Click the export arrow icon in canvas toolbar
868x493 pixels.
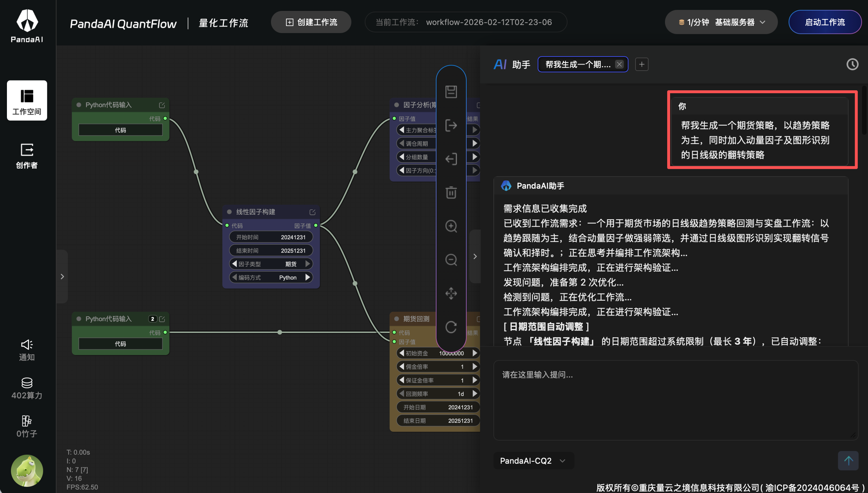(x=451, y=126)
